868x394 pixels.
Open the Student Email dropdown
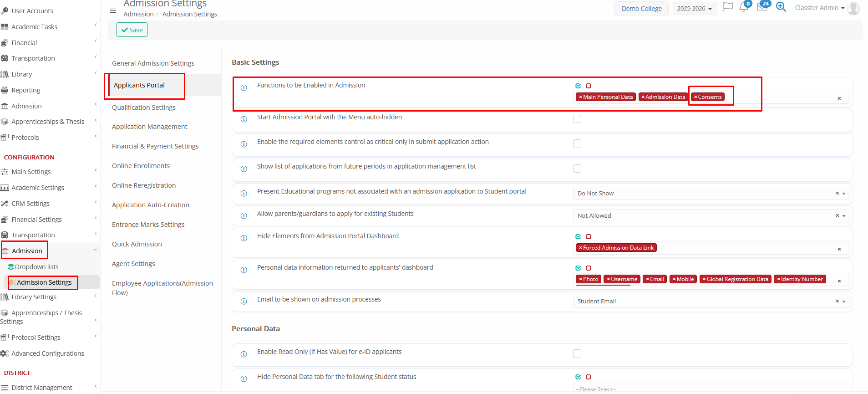pos(710,302)
